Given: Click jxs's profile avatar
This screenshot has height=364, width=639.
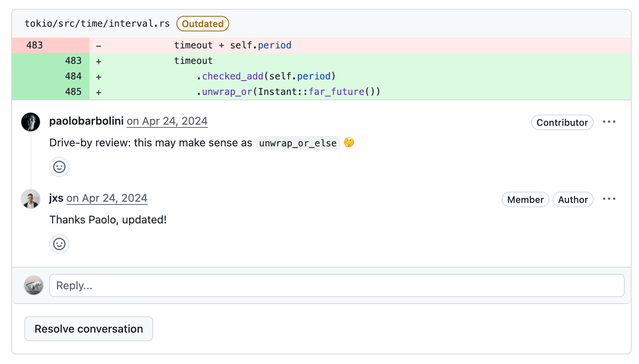Looking at the screenshot, I should (x=31, y=199).
